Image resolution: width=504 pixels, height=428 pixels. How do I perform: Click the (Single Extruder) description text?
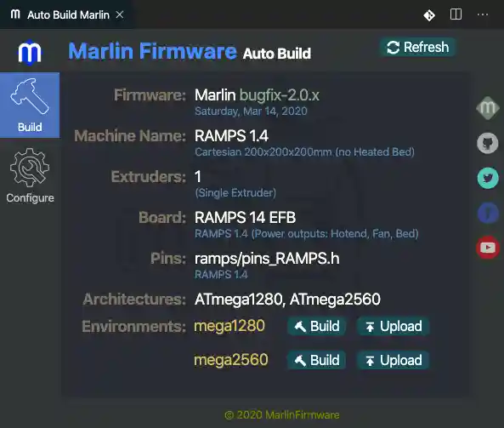click(235, 193)
